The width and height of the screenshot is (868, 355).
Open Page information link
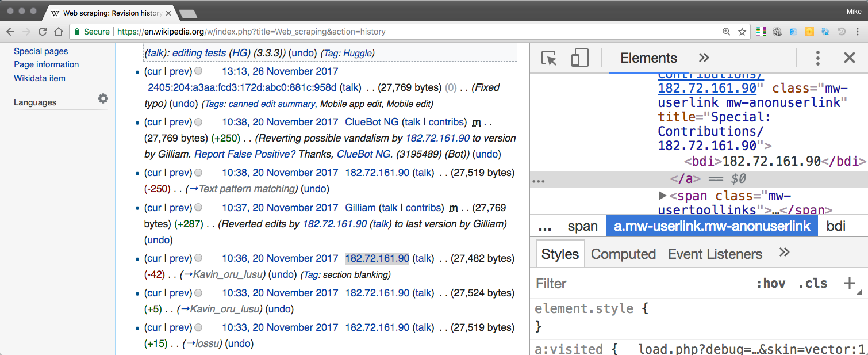[x=47, y=64]
